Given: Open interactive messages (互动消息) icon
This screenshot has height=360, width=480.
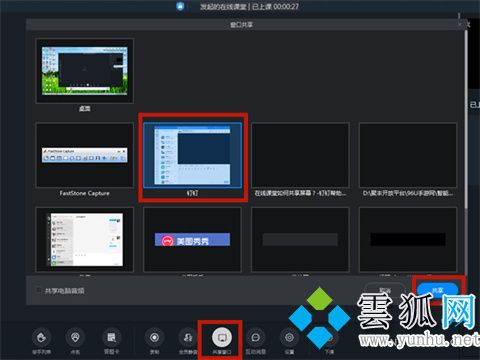Looking at the screenshot, I should (256, 337).
